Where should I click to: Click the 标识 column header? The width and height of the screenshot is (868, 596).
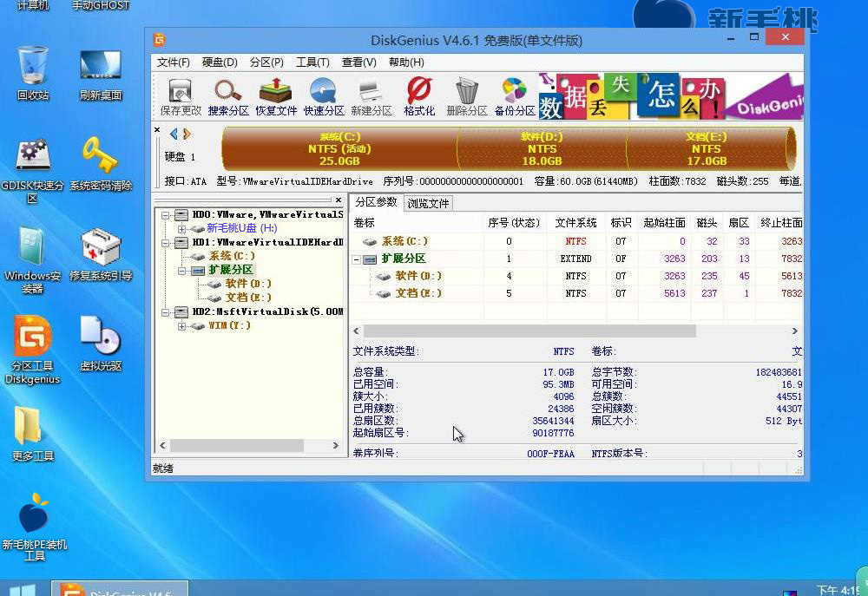[621, 222]
